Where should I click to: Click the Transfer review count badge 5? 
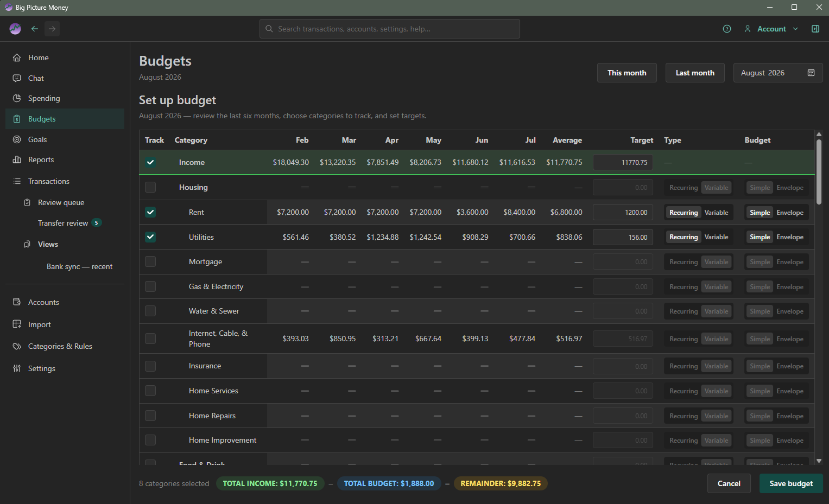tap(97, 223)
